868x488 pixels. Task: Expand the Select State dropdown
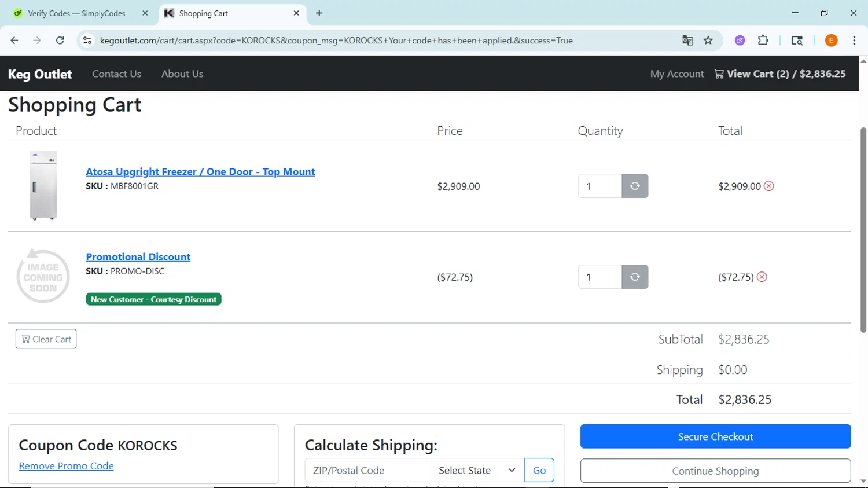coord(477,470)
